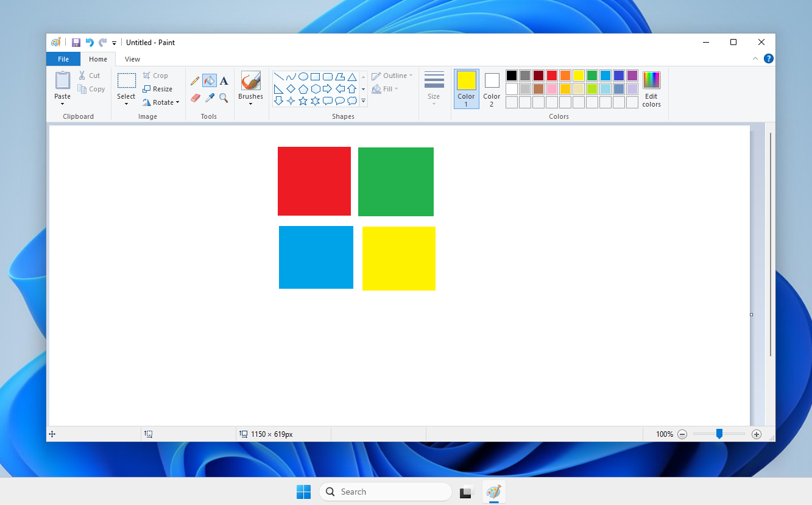The image size is (812, 505).
Task: Click the Undo arrow icon
Action: coord(89,42)
